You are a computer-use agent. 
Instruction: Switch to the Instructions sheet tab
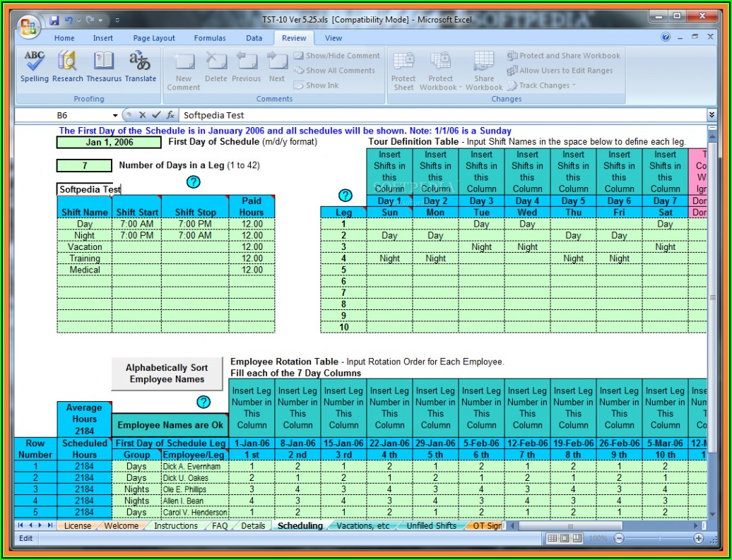pyautogui.click(x=175, y=526)
